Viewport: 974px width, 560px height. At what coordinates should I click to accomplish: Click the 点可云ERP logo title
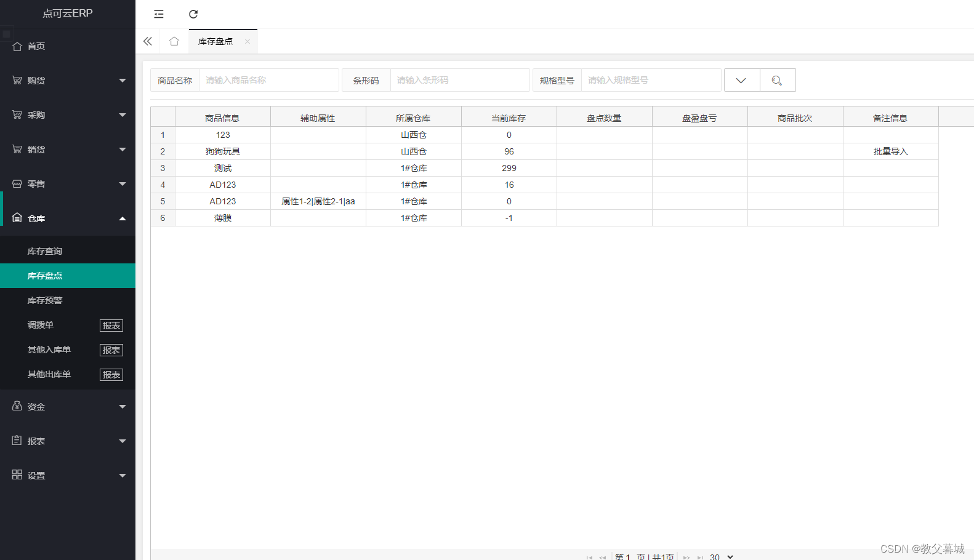pyautogui.click(x=68, y=13)
